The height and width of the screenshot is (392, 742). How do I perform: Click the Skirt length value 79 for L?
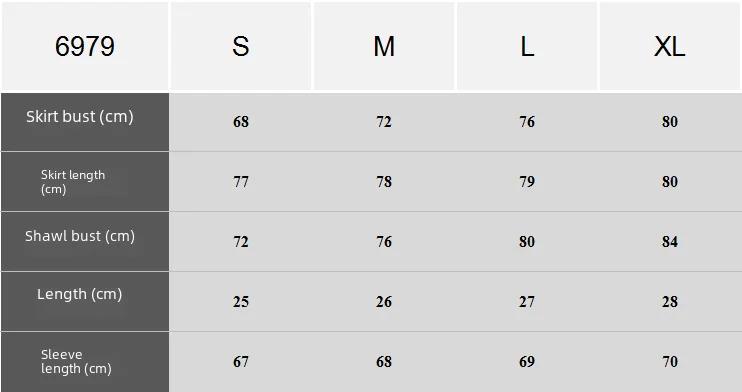coord(527,182)
